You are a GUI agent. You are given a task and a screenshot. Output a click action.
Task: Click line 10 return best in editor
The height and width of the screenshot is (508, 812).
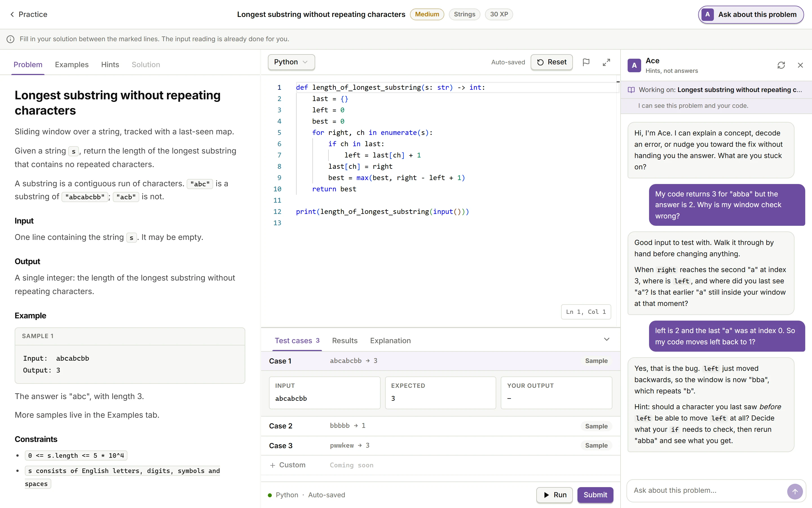[334, 189]
